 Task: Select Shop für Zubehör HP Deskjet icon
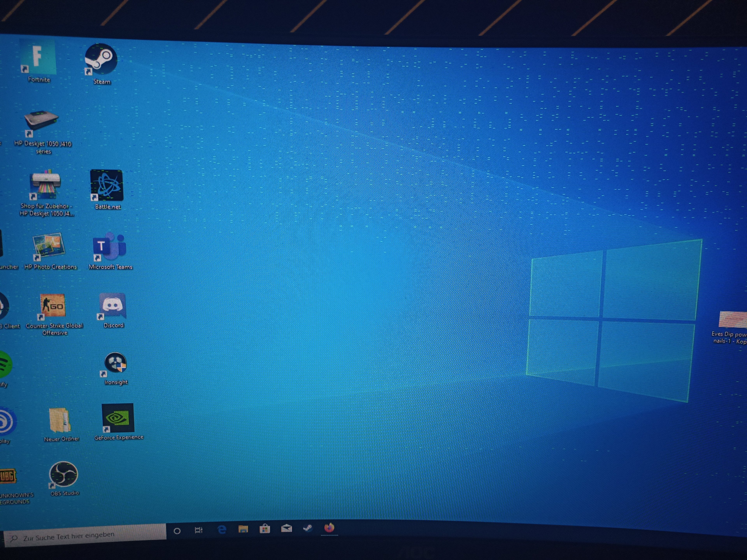coord(45,185)
